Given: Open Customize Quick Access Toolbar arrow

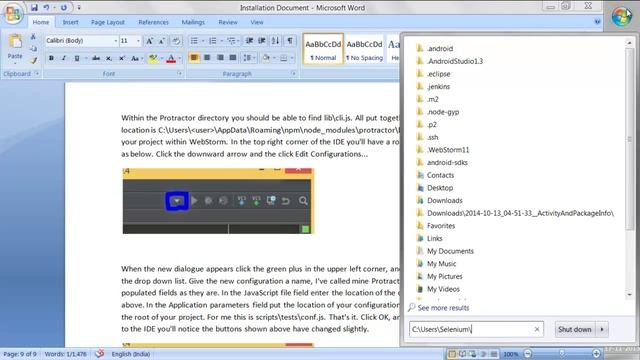Looking at the screenshot, I should (x=79, y=7).
